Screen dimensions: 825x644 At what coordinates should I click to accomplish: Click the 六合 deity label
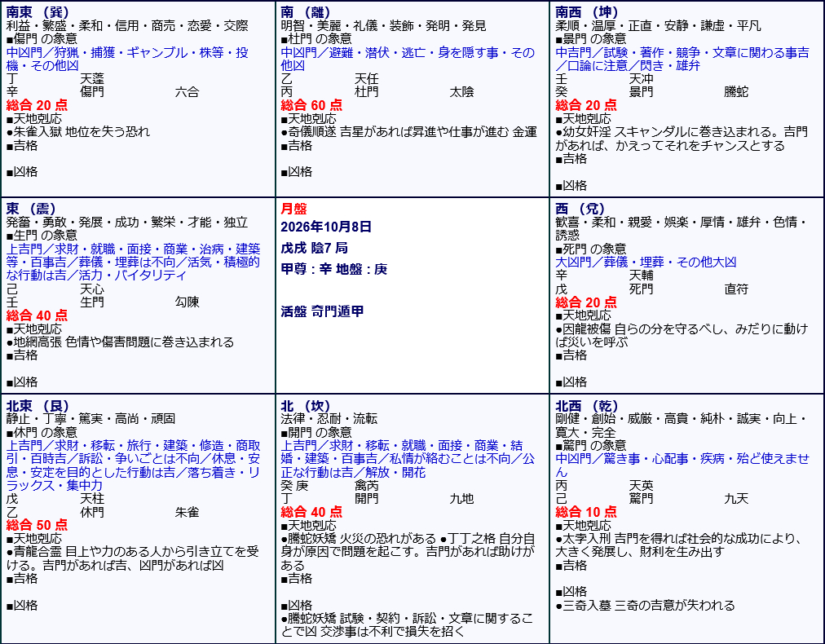(187, 92)
